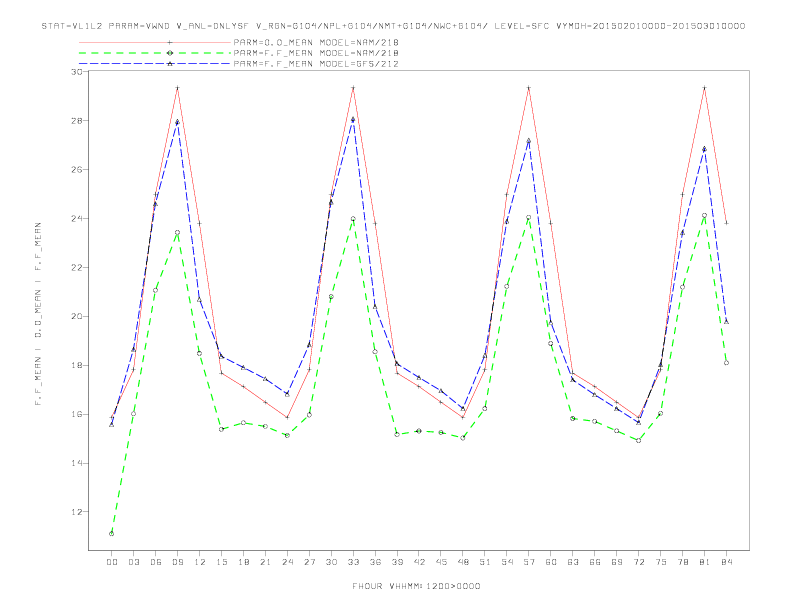The height and width of the screenshot is (612, 792).
Task: Click the green circle marker at hour 84
Action: pos(726,363)
